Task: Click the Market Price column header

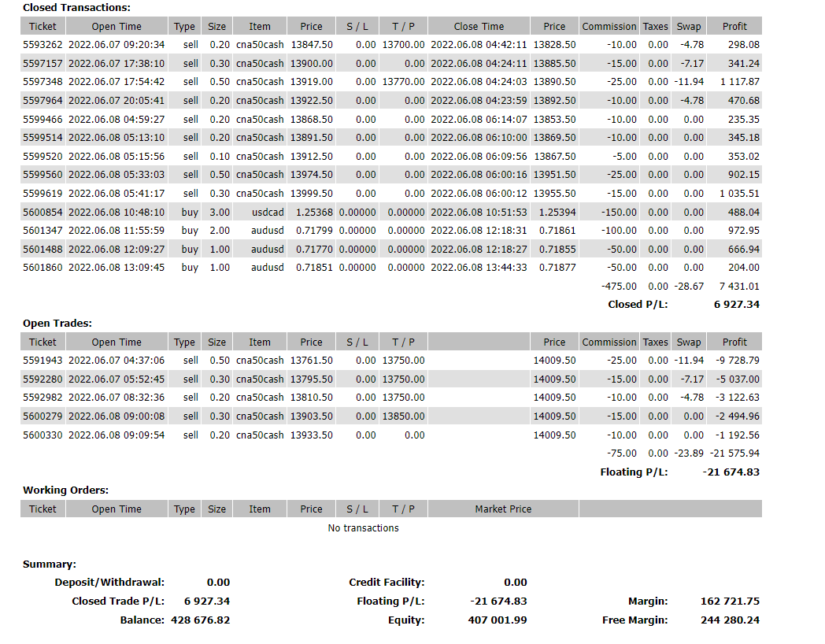Action: 503,509
